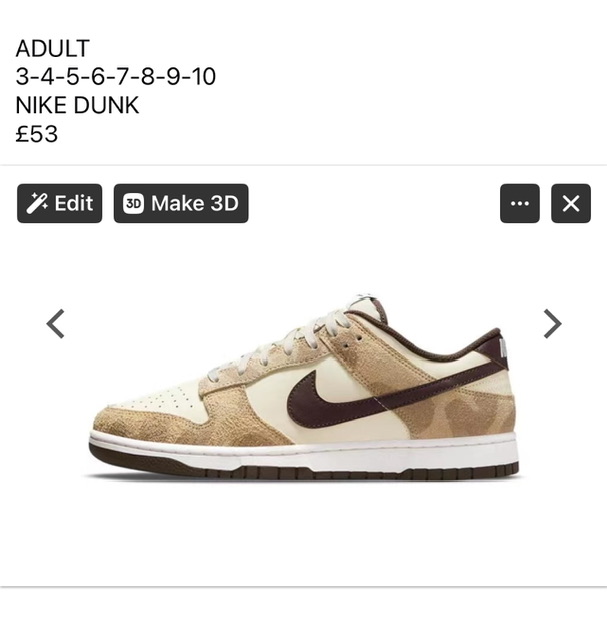The image size is (607, 640).
Task: Click the NIKE DUNK product name
Action: tap(77, 105)
